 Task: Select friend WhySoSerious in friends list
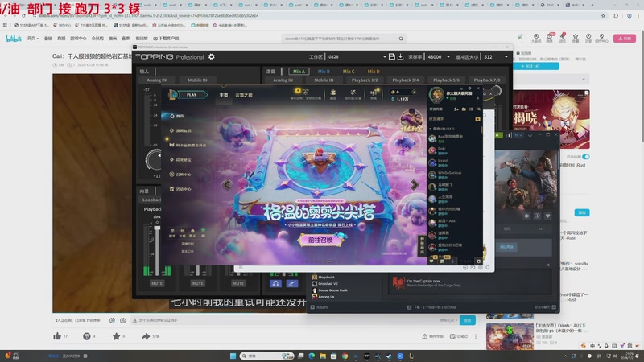(x=454, y=175)
